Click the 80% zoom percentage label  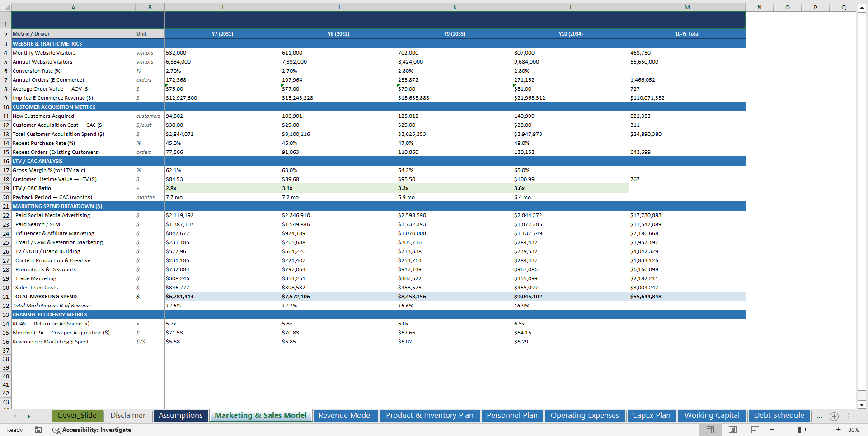pos(854,430)
